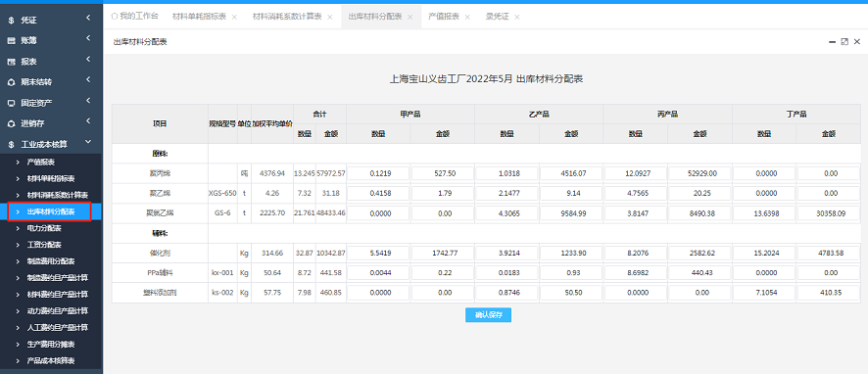Open 产值报表 in the sidebar
Screen dimensions: 868x374
pyautogui.click(x=41, y=163)
